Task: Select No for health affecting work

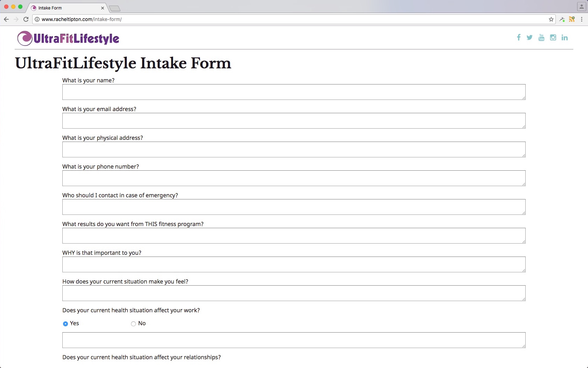Action: (133, 324)
